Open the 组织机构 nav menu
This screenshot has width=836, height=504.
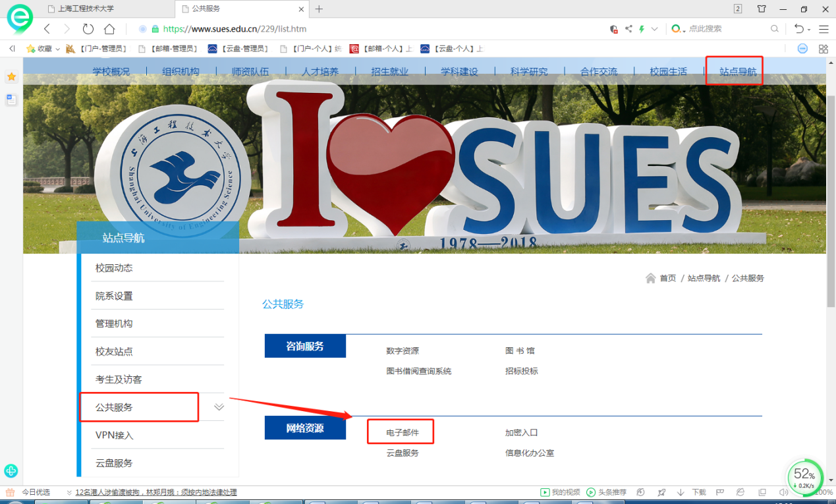tap(181, 72)
